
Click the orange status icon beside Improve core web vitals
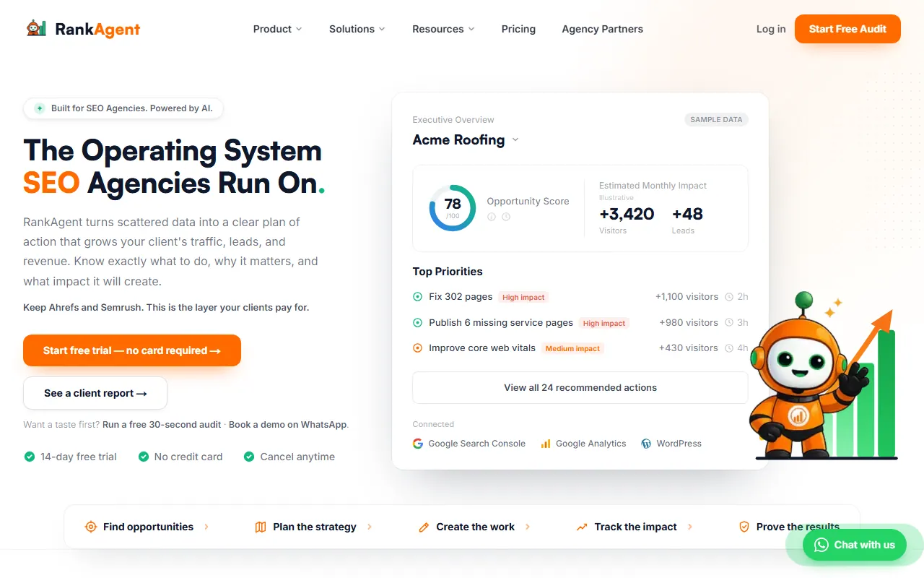(x=417, y=348)
